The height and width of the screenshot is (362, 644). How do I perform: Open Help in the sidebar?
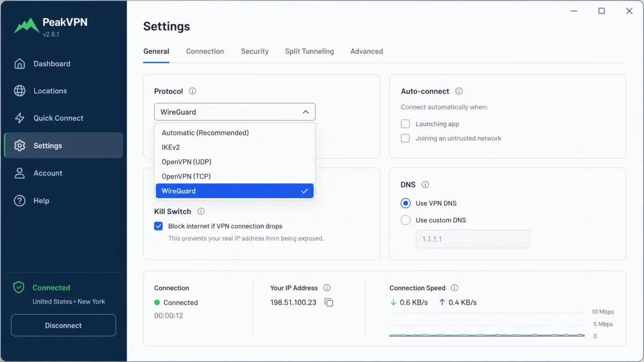pos(63,201)
